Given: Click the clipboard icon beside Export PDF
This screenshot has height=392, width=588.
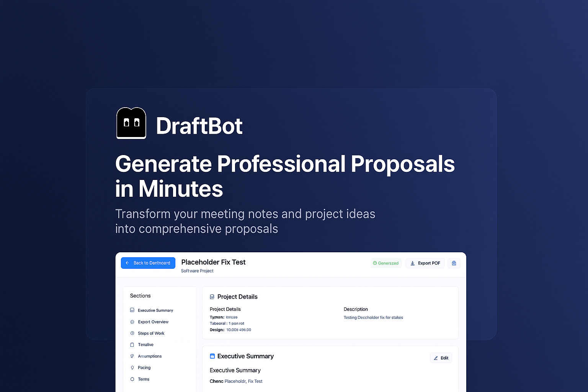Looking at the screenshot, I should point(454,263).
